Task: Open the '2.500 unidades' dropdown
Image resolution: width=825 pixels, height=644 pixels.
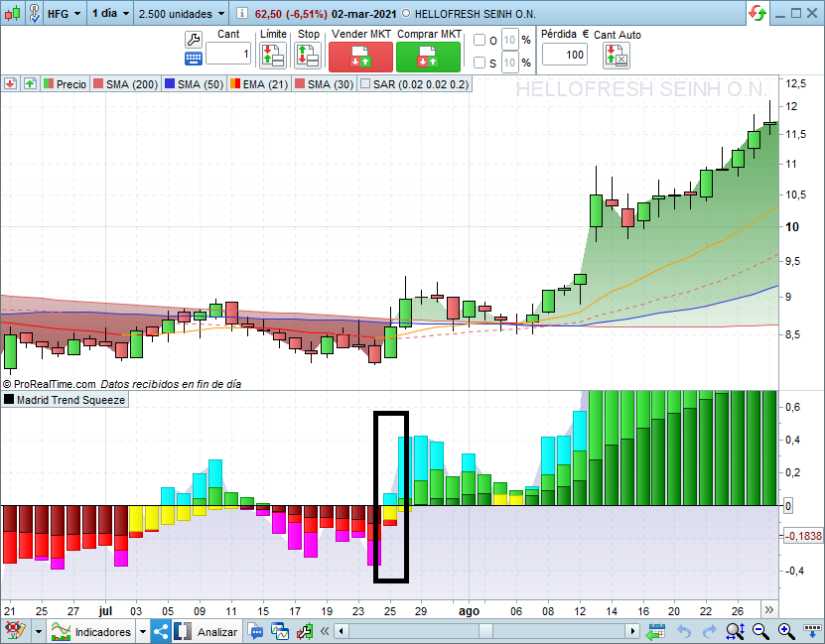Action: point(181,14)
